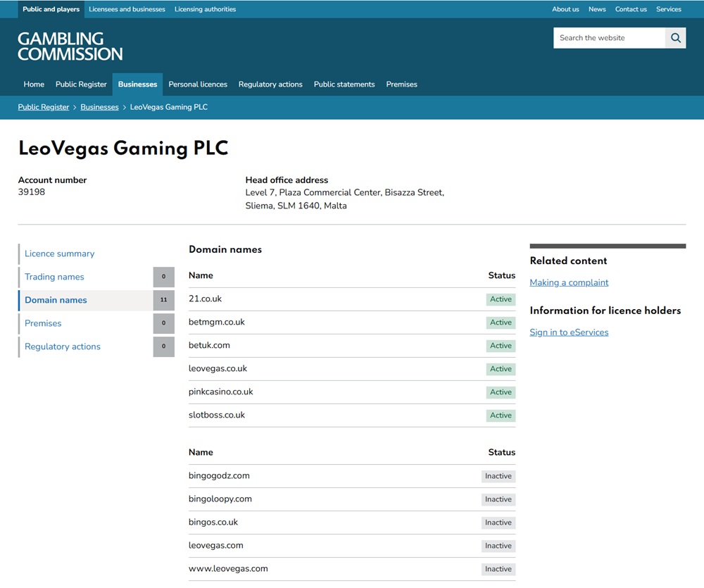Click the bingoloopy.com domain name
704x588 pixels.
[220, 499]
